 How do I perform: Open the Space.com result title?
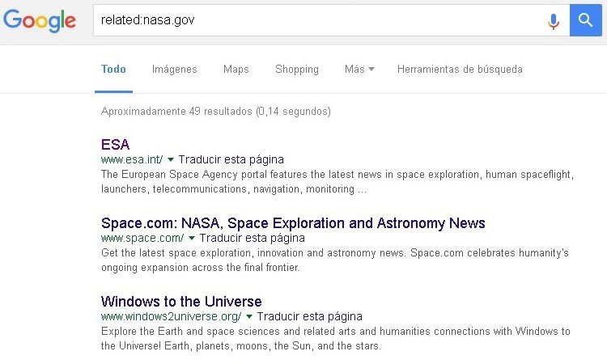pyautogui.click(x=293, y=223)
